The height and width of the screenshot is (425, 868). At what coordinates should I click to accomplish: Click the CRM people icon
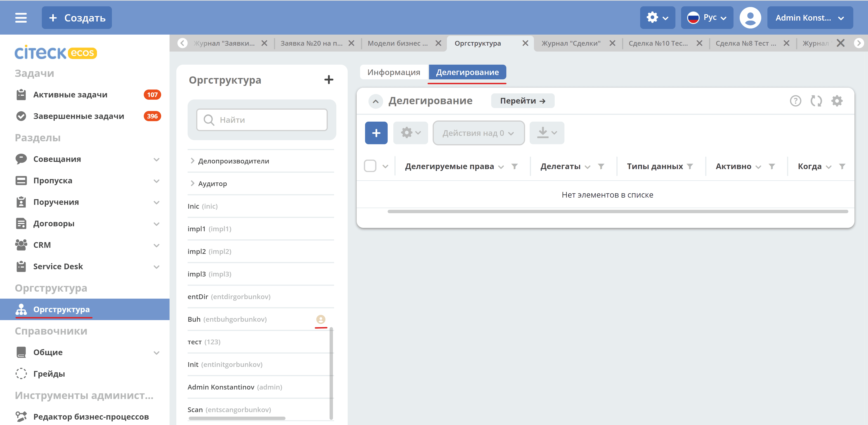(x=21, y=245)
